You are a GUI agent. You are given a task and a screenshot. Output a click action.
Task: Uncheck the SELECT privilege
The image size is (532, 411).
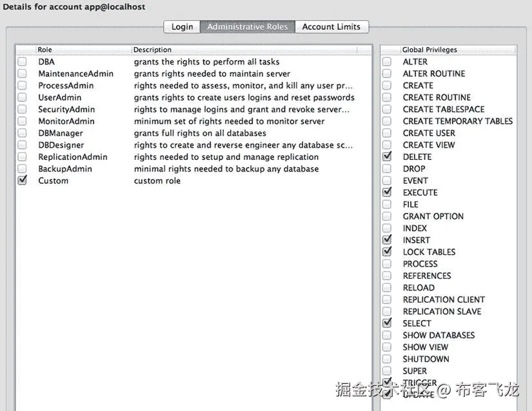click(387, 323)
